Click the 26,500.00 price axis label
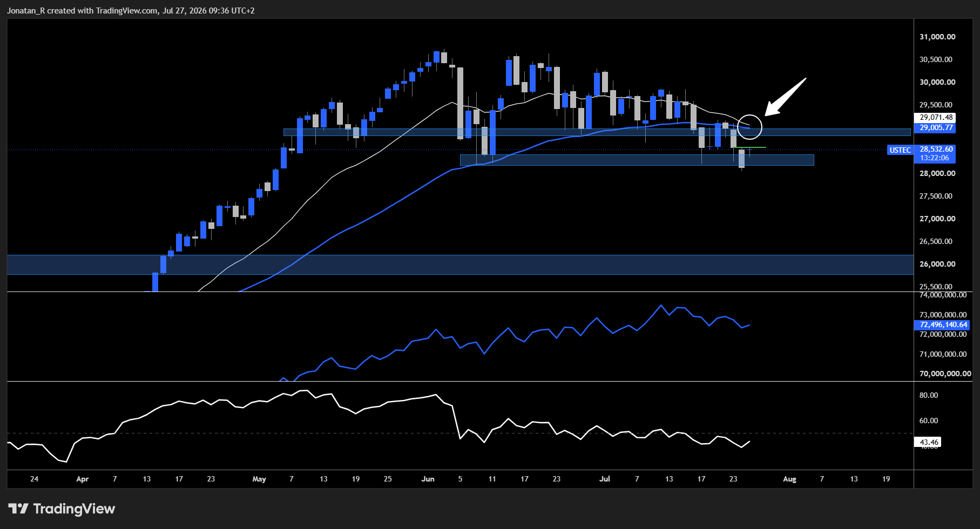The width and height of the screenshot is (980, 529). pos(936,241)
